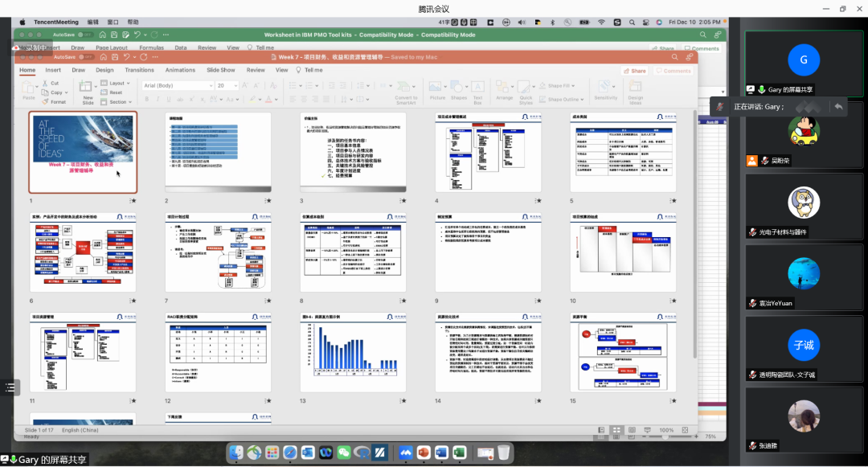Viewport: 868px width, 467px height.
Task: Click PowerPoint title bar save icon
Action: tap(115, 57)
